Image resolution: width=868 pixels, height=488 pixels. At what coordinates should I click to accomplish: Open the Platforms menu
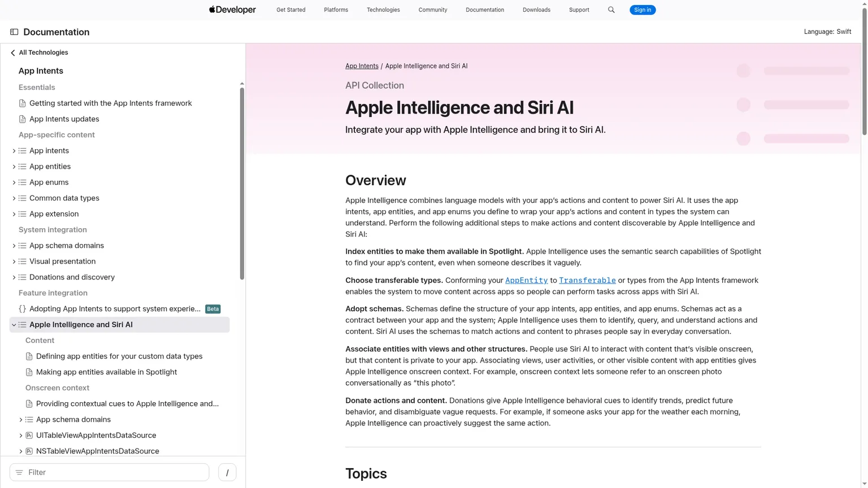336,10
